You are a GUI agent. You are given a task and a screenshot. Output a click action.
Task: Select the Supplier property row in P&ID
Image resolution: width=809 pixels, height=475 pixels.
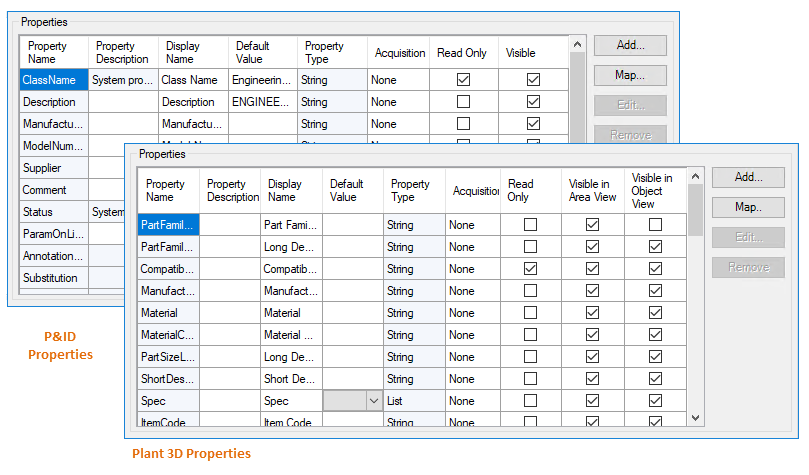coord(54,168)
